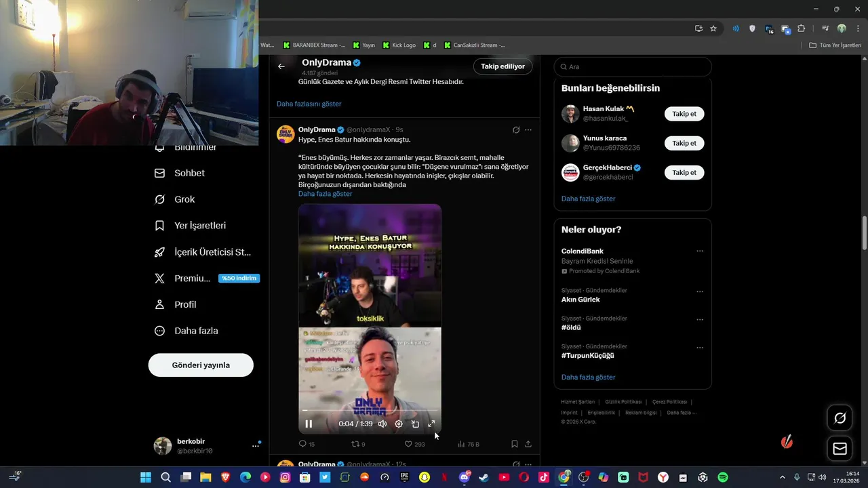Toggle Takip ediliyor follow state for OnlyDrama

(x=502, y=66)
